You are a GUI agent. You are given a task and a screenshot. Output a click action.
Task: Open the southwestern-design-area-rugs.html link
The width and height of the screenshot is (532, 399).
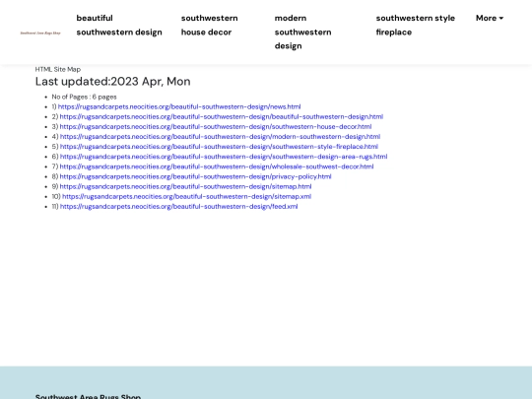pyautogui.click(x=224, y=157)
